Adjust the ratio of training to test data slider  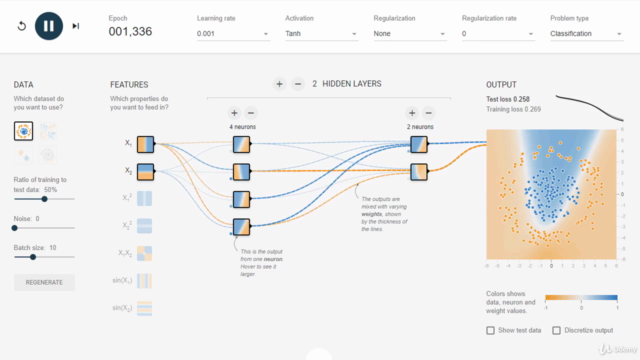(44, 199)
